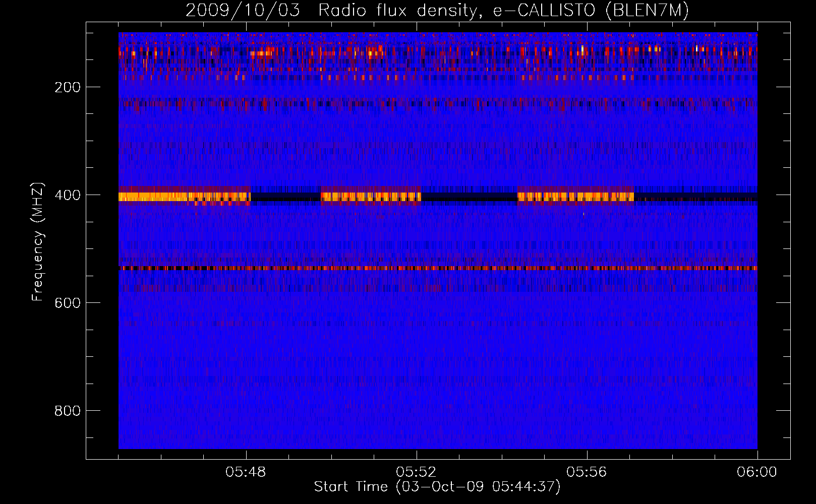Click the 05:56 time tick label
This screenshot has height=504, width=816.
coord(587,472)
